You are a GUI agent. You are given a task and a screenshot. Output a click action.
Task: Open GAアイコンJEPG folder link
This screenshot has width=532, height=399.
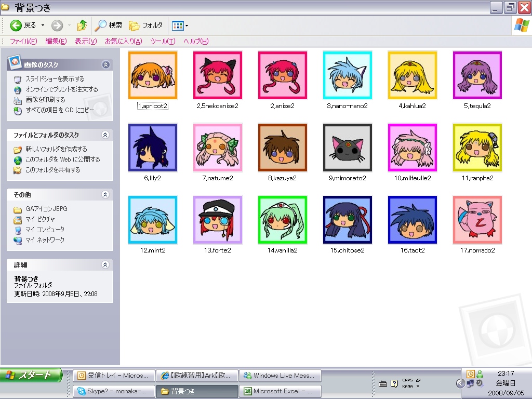point(46,209)
